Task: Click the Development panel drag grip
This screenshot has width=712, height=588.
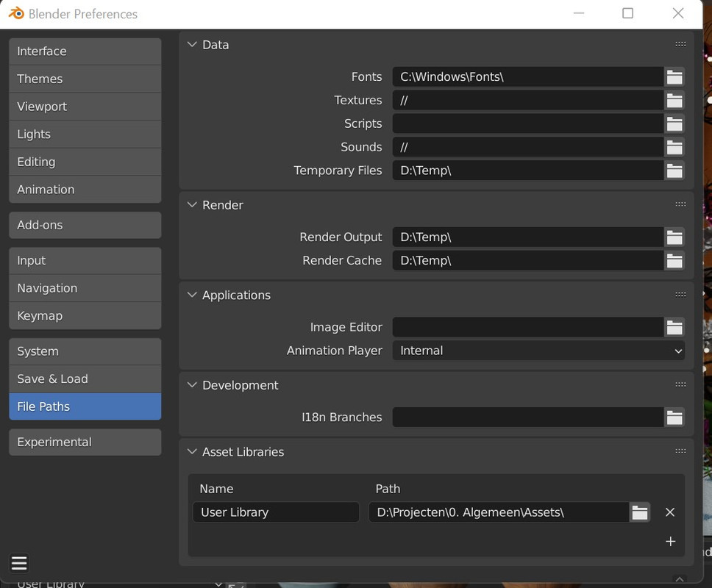Action: pyautogui.click(x=680, y=384)
